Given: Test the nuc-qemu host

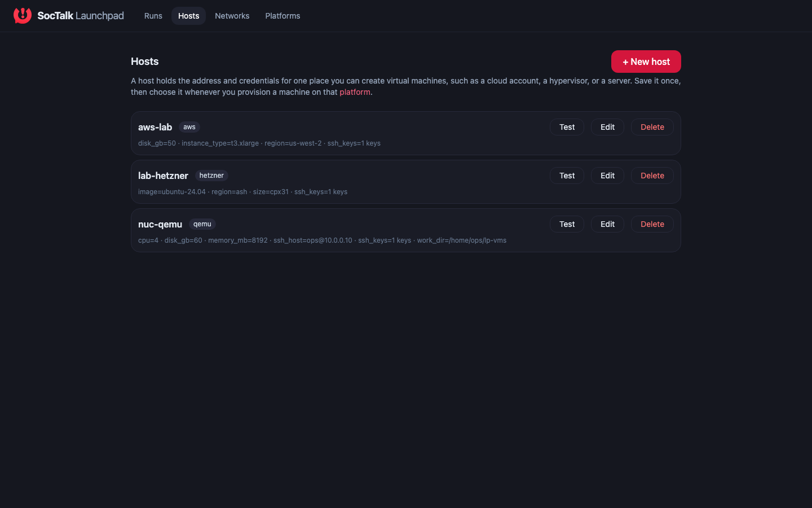Looking at the screenshot, I should click(x=567, y=224).
